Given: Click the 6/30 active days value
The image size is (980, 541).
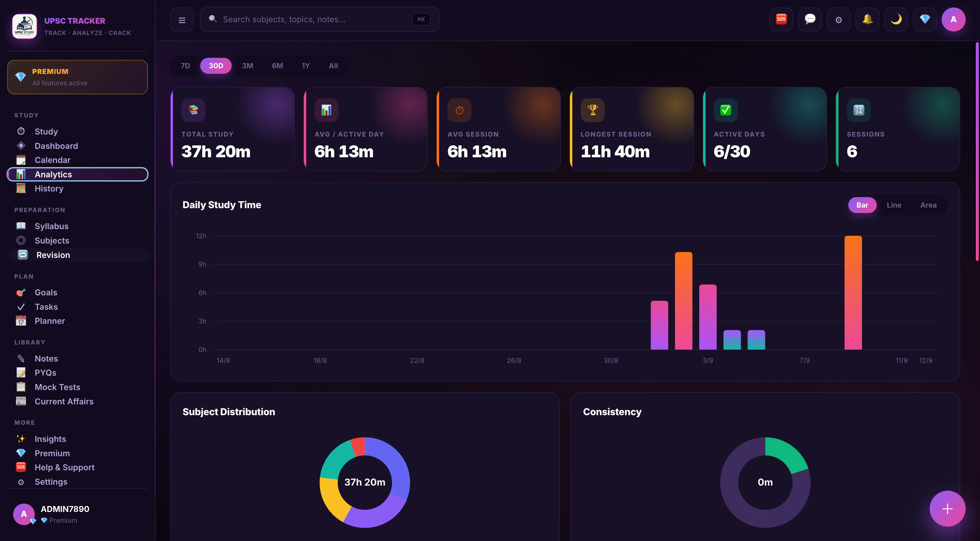Looking at the screenshot, I should [x=732, y=152].
